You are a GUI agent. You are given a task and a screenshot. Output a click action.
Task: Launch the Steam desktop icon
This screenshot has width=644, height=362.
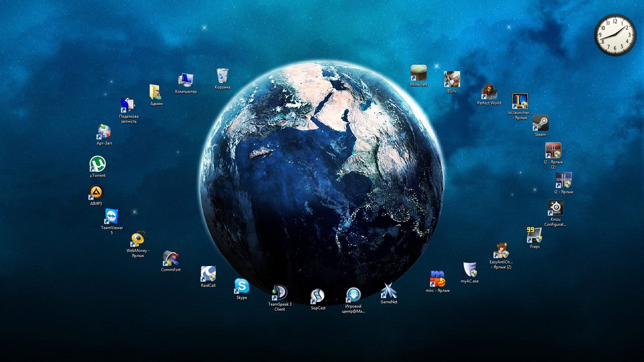coord(540,123)
